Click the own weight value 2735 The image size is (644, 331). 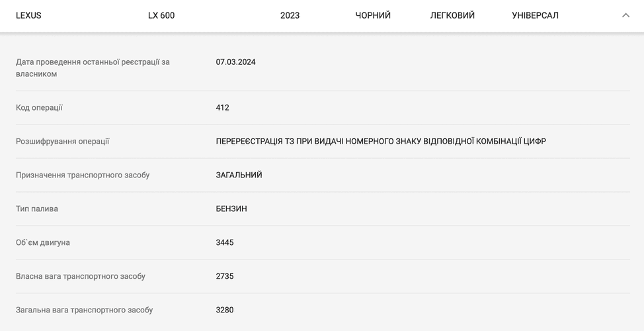coord(225,277)
